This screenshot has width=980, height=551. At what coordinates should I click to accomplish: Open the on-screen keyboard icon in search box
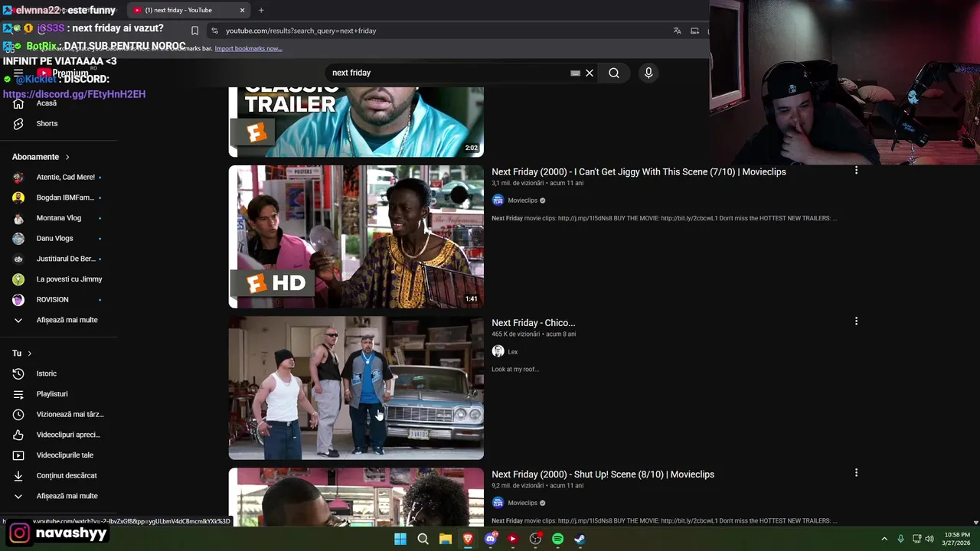point(575,73)
